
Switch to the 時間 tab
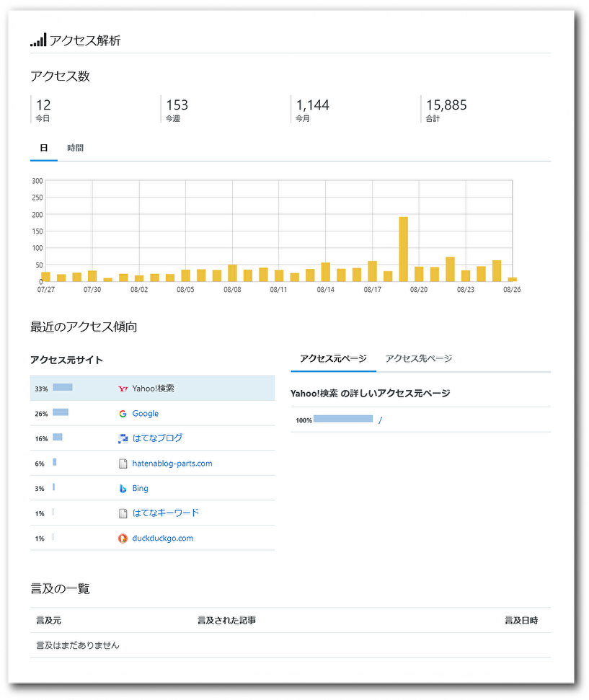[x=75, y=147]
